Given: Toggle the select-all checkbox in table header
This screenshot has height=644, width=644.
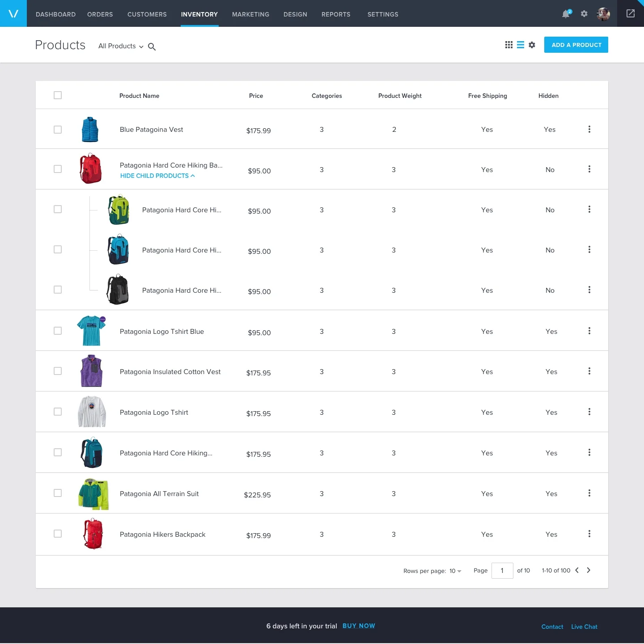Looking at the screenshot, I should tap(58, 95).
